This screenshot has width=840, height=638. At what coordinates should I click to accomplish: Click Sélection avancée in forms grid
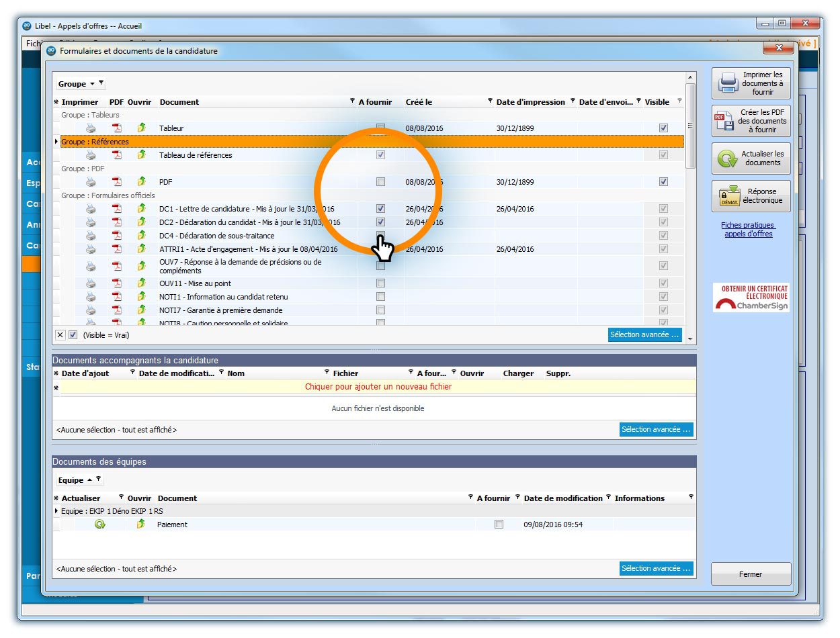point(644,334)
